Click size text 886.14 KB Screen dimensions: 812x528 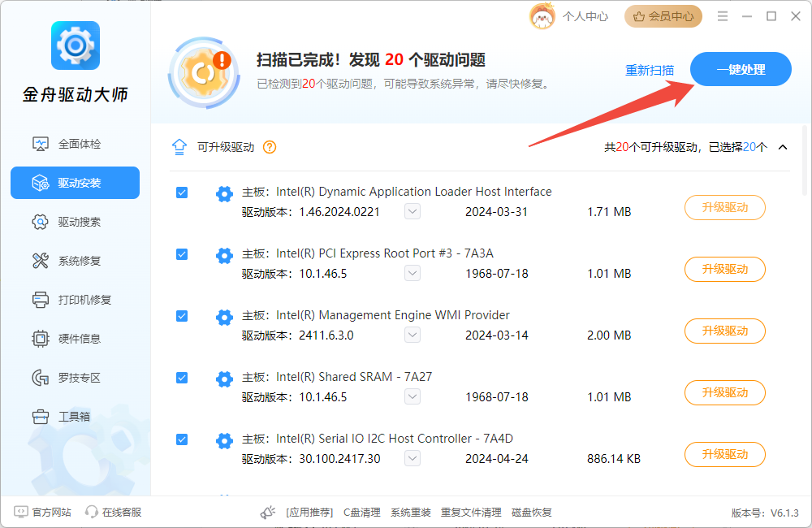coord(614,459)
